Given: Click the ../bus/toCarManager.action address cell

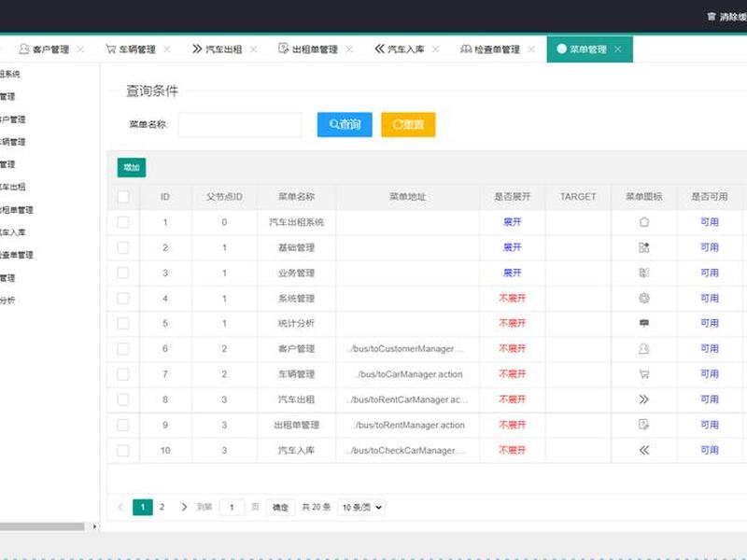Looking at the screenshot, I should pyautogui.click(x=408, y=374).
